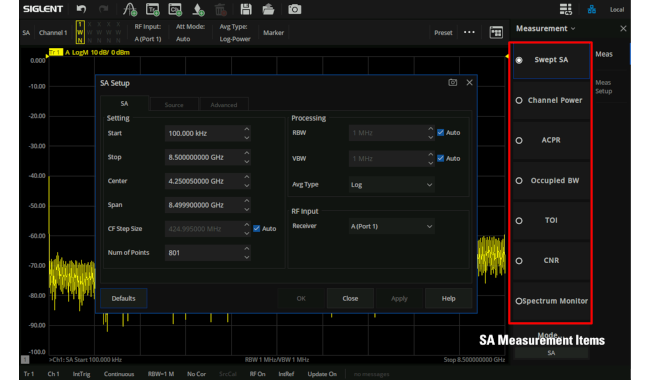Screen dimensions: 650x380
Task: Uncheck the VBW Auto checkbox
Action: pos(441,158)
